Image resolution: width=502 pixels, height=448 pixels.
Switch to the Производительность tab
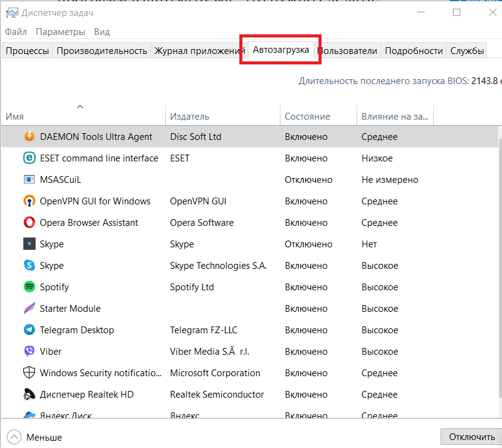coord(102,51)
